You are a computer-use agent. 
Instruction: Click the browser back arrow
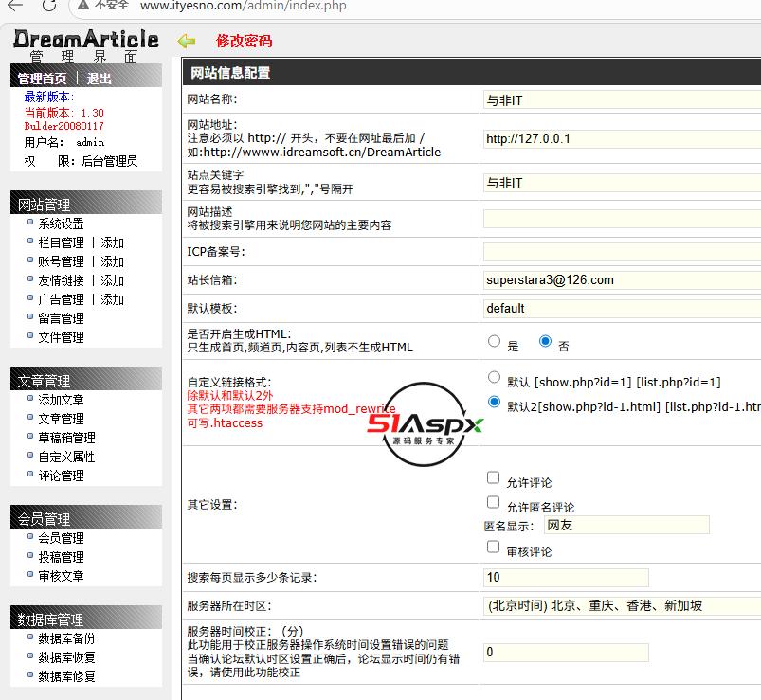click(15, 6)
